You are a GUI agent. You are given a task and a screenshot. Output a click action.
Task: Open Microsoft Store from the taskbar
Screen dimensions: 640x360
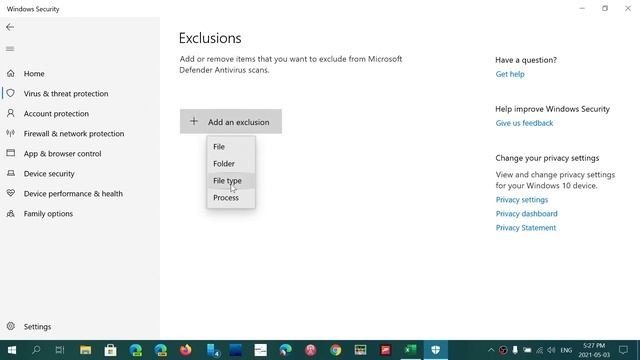pyautogui.click(x=110, y=350)
